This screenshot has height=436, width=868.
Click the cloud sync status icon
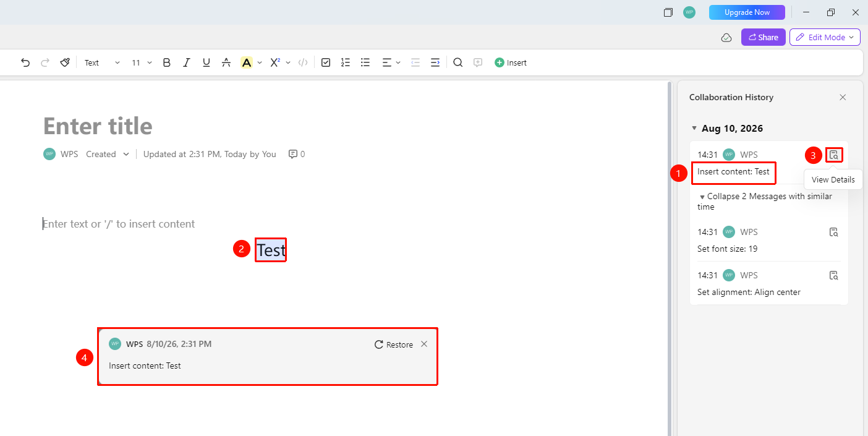(x=726, y=38)
